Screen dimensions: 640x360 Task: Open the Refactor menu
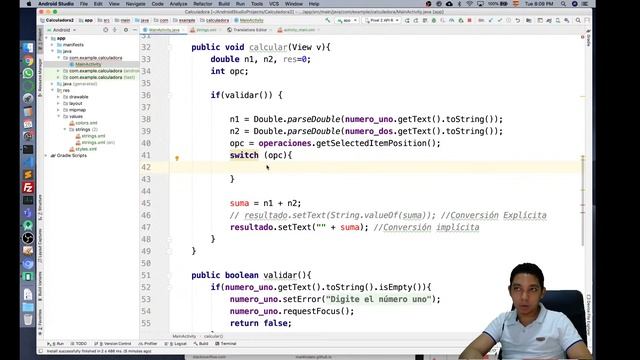pyautogui.click(x=202, y=4)
